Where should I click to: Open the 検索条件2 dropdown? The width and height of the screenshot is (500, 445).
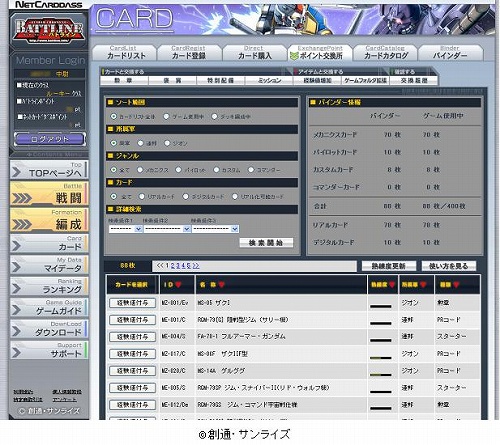tap(167, 229)
